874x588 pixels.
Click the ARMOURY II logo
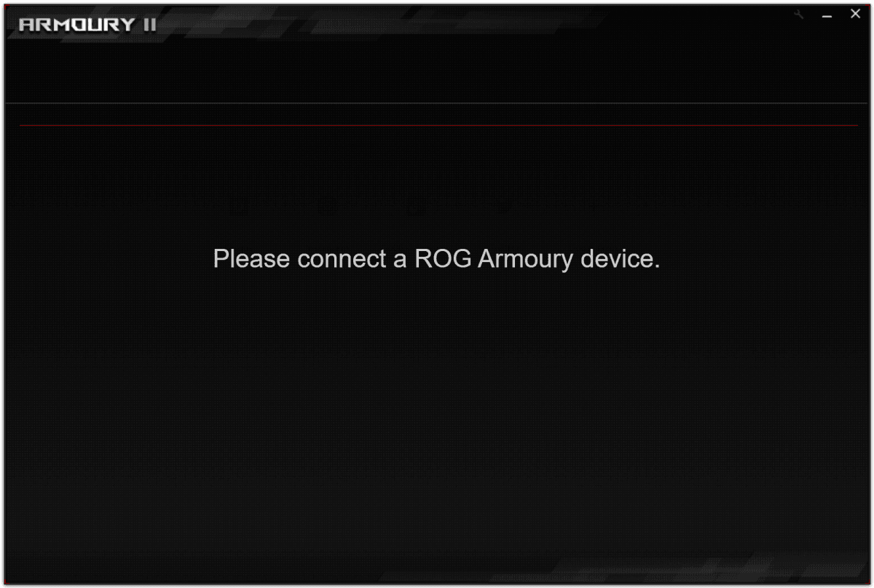click(x=87, y=25)
